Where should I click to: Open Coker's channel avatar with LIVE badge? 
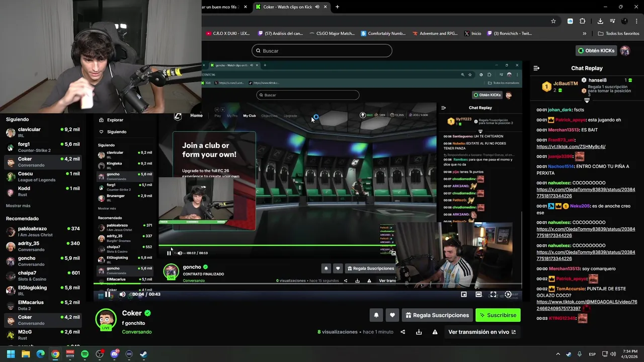pyautogui.click(x=106, y=320)
